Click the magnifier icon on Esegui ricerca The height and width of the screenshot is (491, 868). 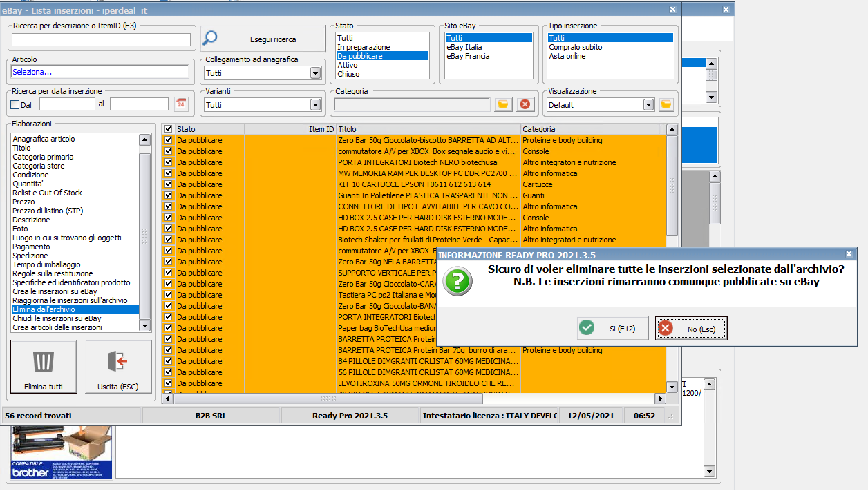(211, 39)
